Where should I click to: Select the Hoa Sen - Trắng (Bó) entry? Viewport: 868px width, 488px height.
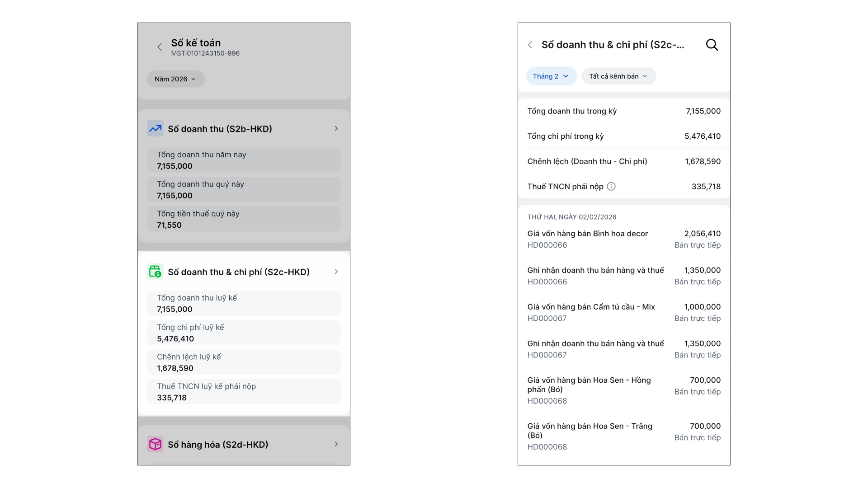pos(623,436)
